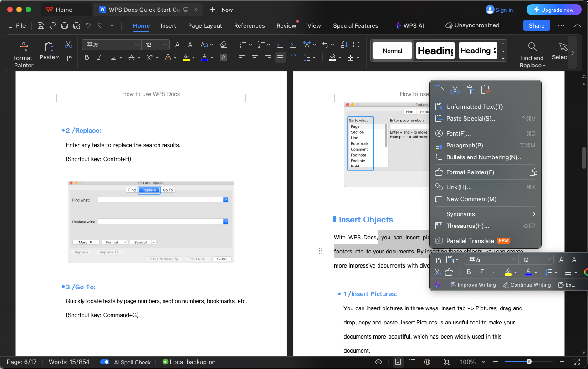Click the format painter icon in floating toolbar

(x=450, y=272)
